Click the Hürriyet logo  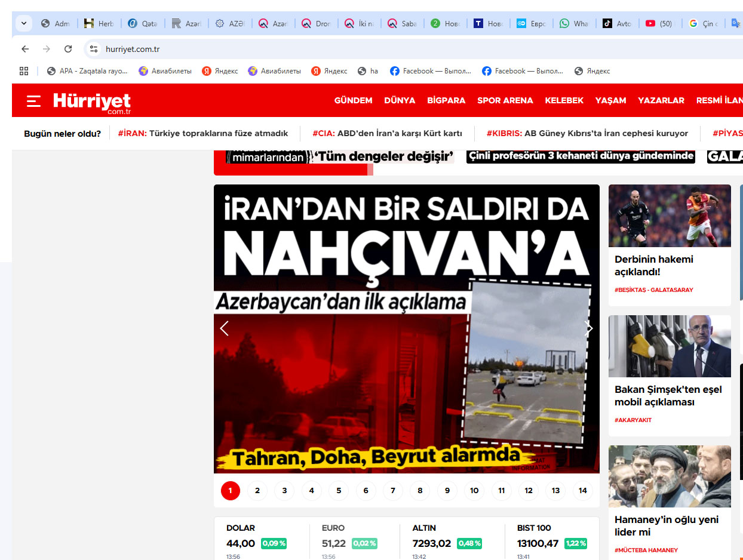(x=91, y=101)
